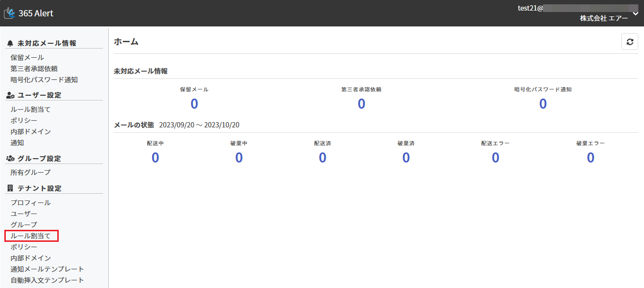This screenshot has width=644, height=288.
Task: Open 保留メール in the sidebar
Action: 27,58
